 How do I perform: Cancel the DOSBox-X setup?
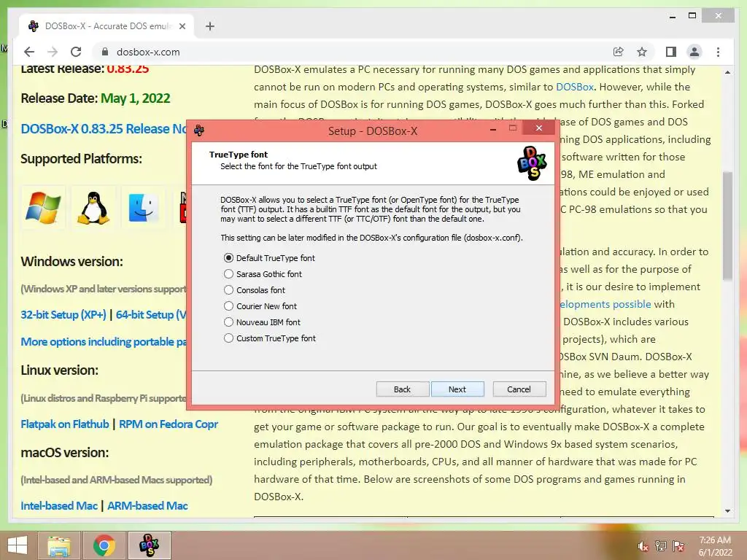pos(519,389)
